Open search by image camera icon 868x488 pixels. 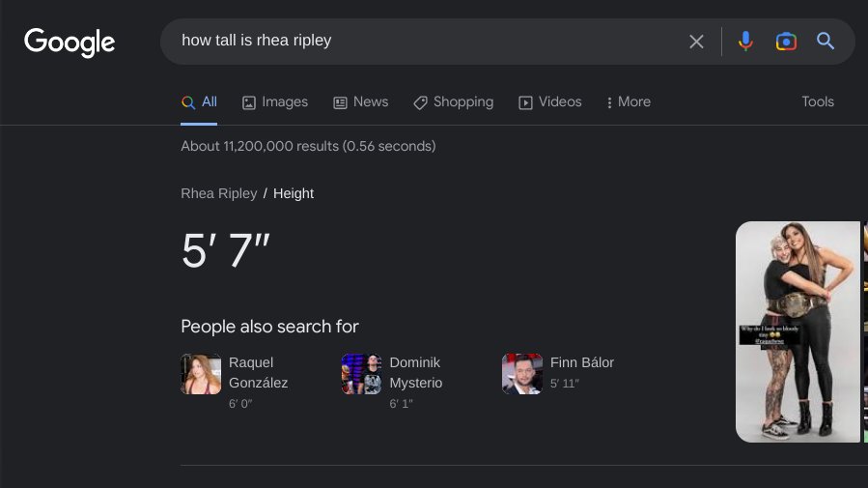click(786, 42)
